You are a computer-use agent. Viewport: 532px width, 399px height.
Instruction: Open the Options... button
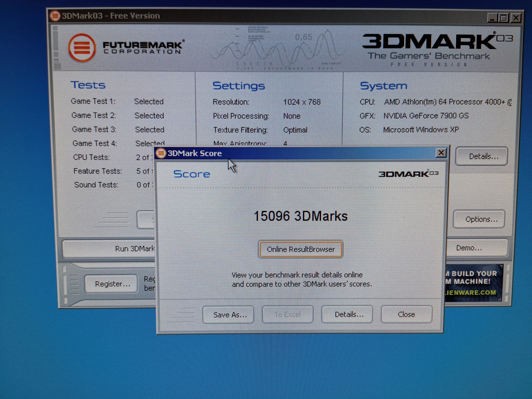coord(479,219)
